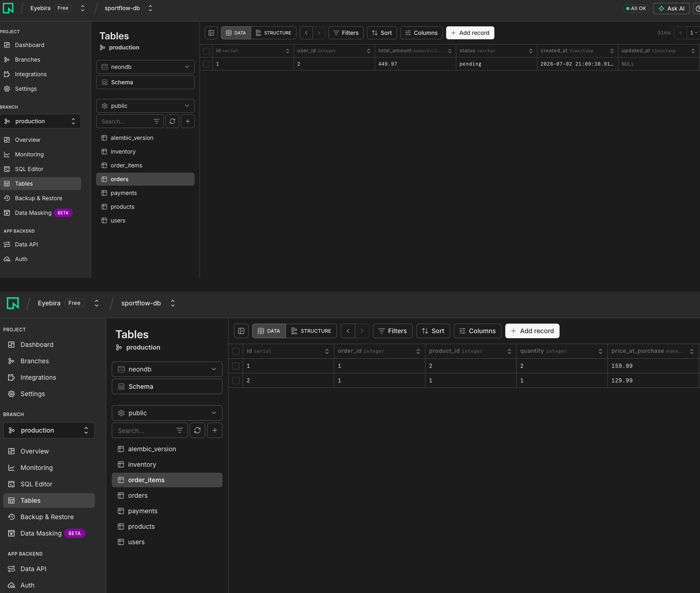Check the select-all box beside id in orders table
The width and height of the screenshot is (700, 593).
[207, 51]
